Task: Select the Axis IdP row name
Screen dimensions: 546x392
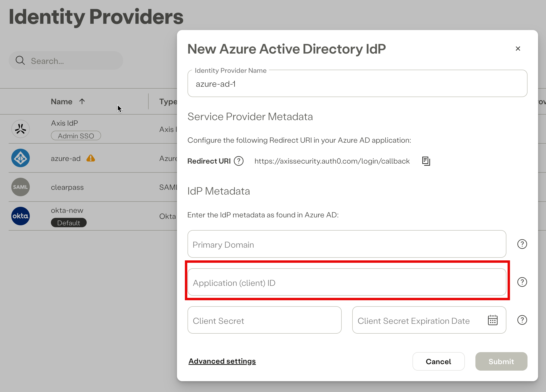Action: click(65, 123)
